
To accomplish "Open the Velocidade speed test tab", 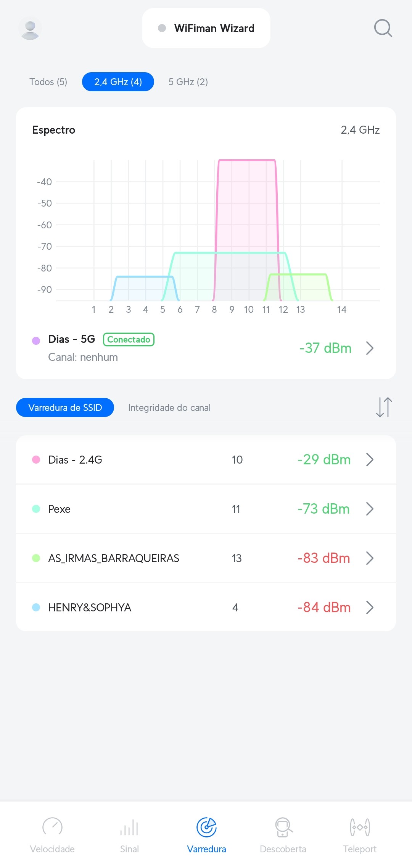I will click(x=52, y=835).
